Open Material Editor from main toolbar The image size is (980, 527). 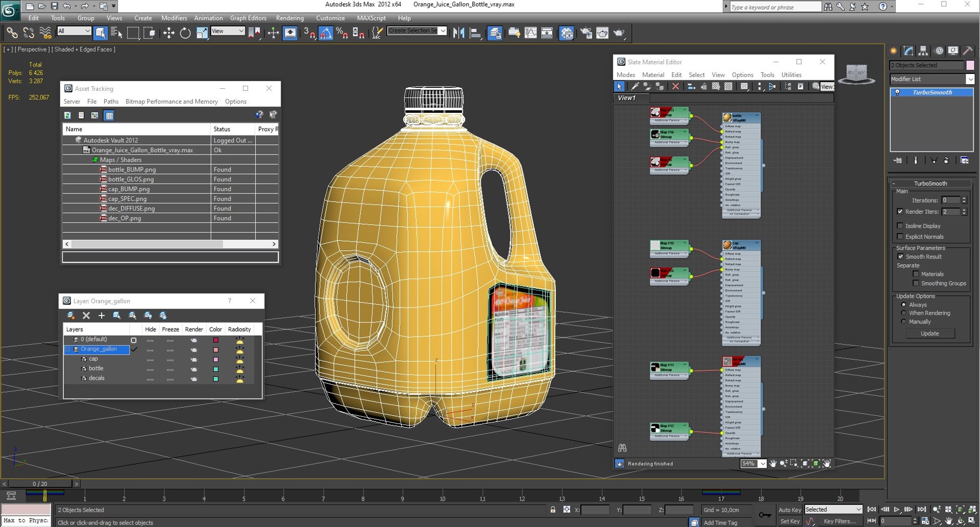tap(567, 33)
